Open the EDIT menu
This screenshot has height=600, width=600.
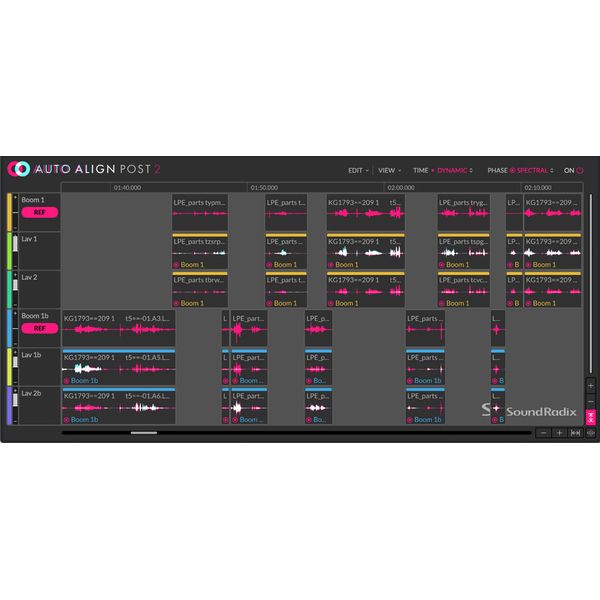(357, 170)
